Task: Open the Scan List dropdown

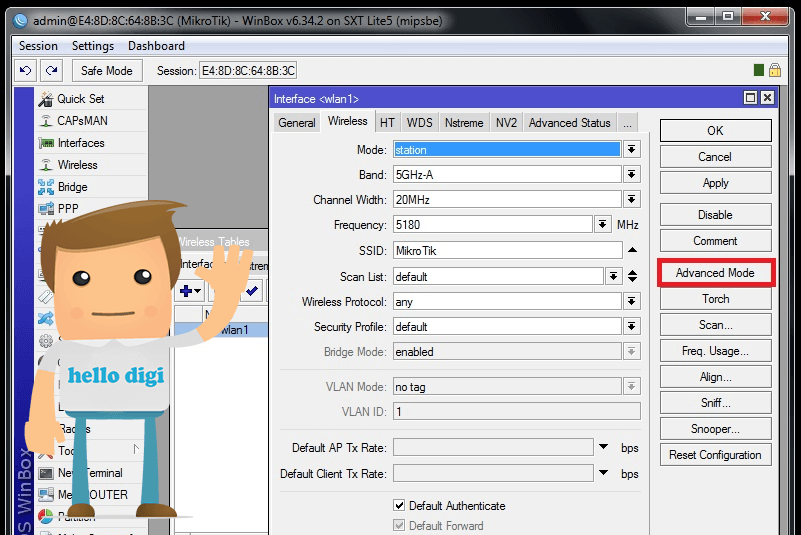Action: click(614, 276)
